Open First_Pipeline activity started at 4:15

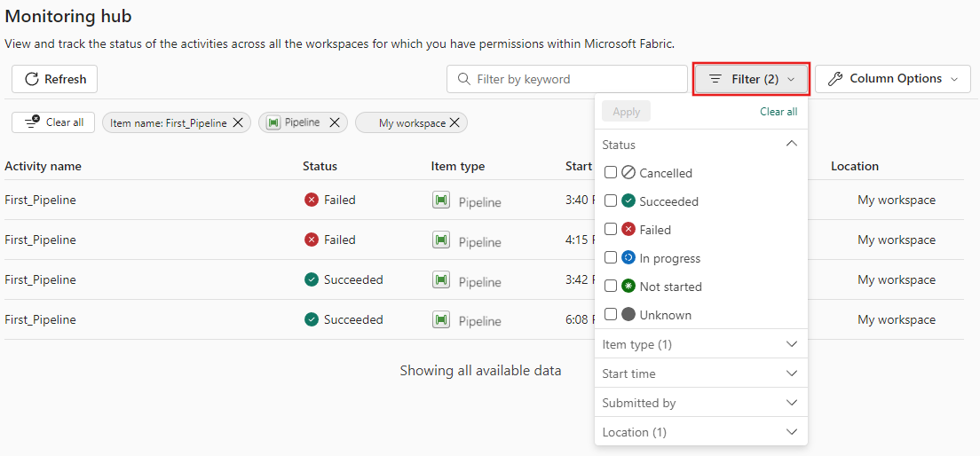[x=41, y=240]
